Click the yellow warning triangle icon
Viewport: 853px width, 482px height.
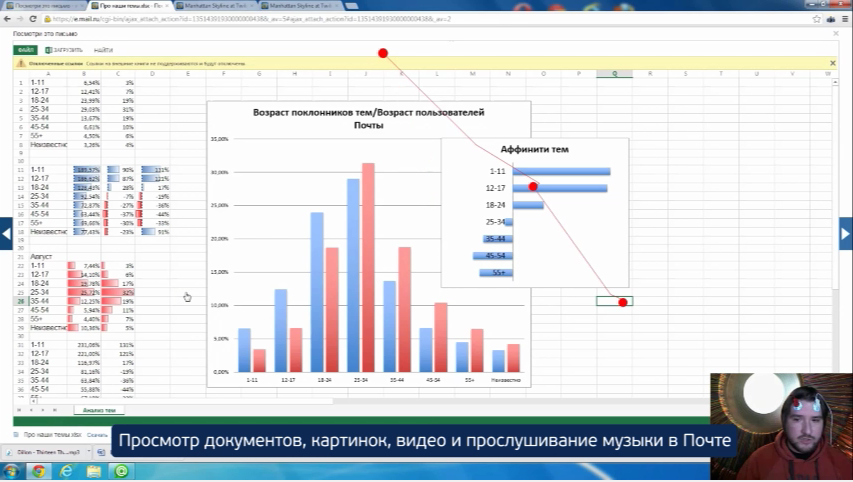pyautogui.click(x=21, y=63)
